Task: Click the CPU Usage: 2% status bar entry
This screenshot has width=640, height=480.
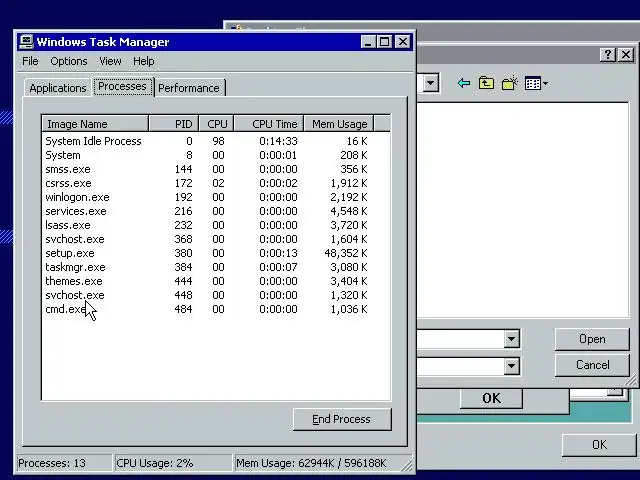Action: click(x=173, y=463)
